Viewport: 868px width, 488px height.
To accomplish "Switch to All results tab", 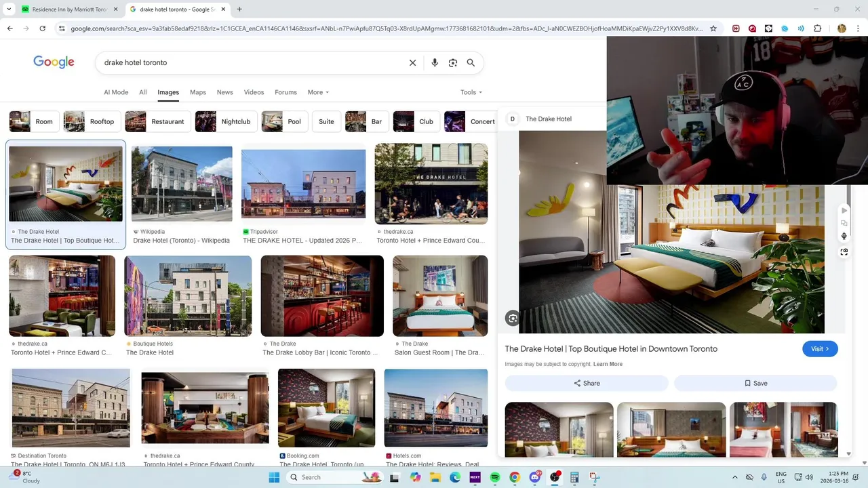I will pos(143,92).
